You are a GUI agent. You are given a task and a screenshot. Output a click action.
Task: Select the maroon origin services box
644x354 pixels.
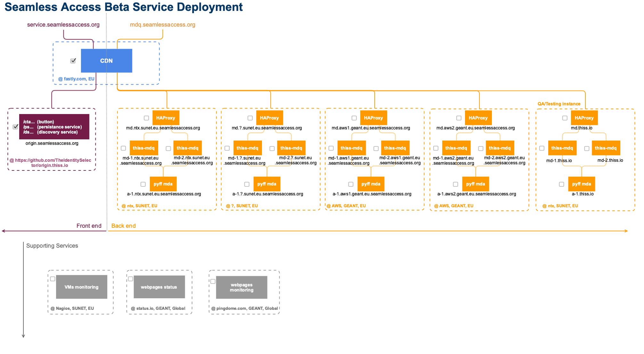pos(54,127)
